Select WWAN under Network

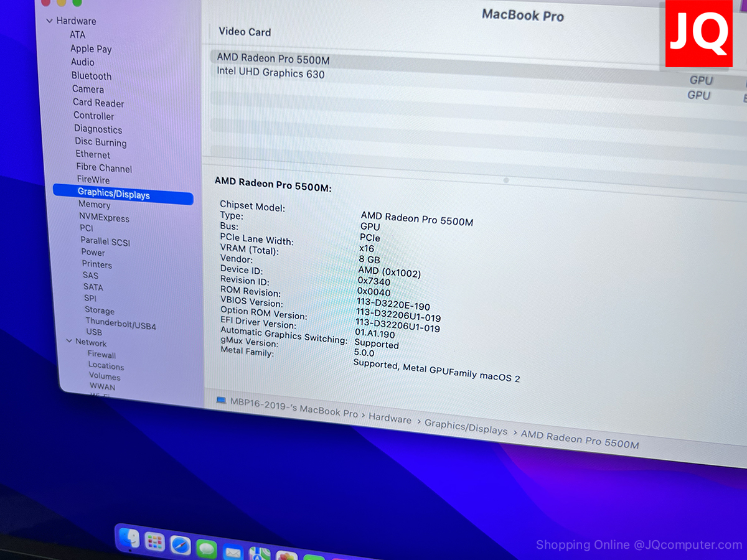[x=102, y=387]
